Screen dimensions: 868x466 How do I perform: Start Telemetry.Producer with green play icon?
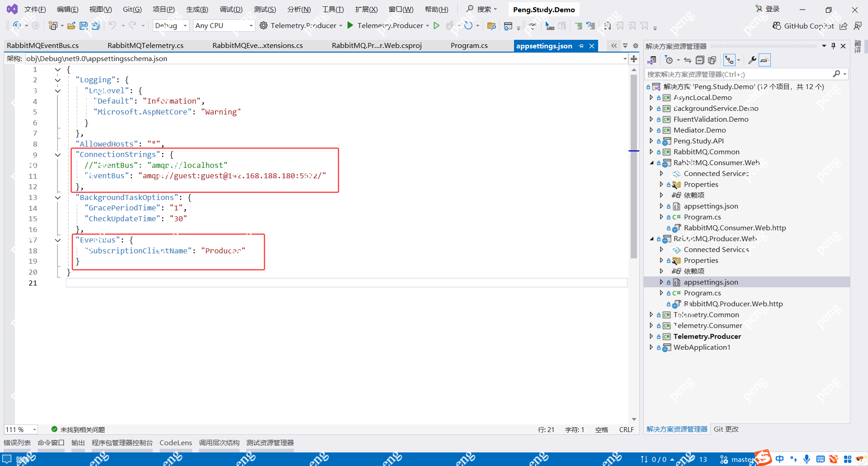click(350, 25)
